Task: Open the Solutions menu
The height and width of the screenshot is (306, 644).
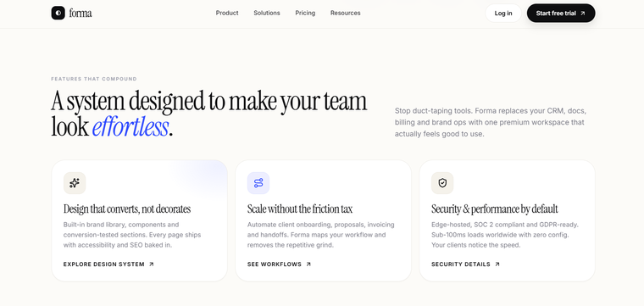Action: [267, 14]
